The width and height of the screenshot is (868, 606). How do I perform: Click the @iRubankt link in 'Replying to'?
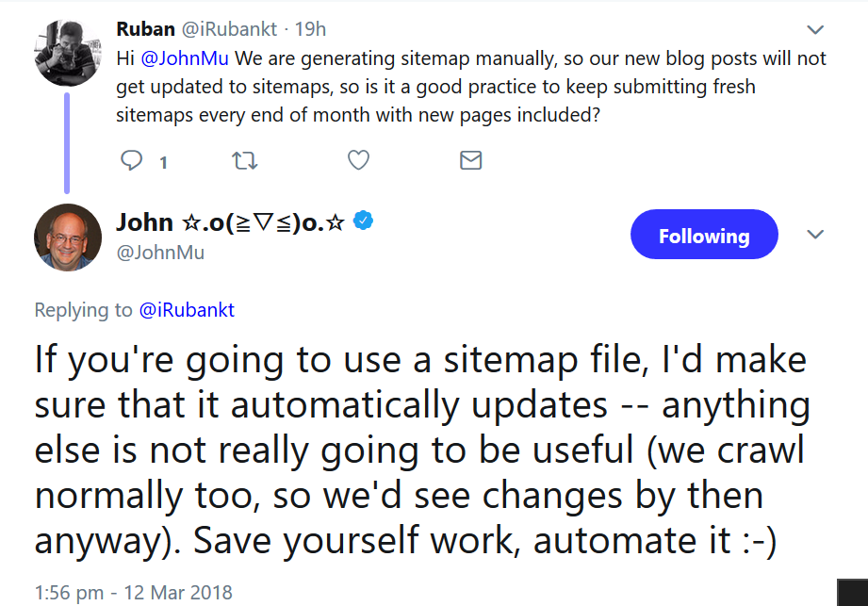coord(187,309)
